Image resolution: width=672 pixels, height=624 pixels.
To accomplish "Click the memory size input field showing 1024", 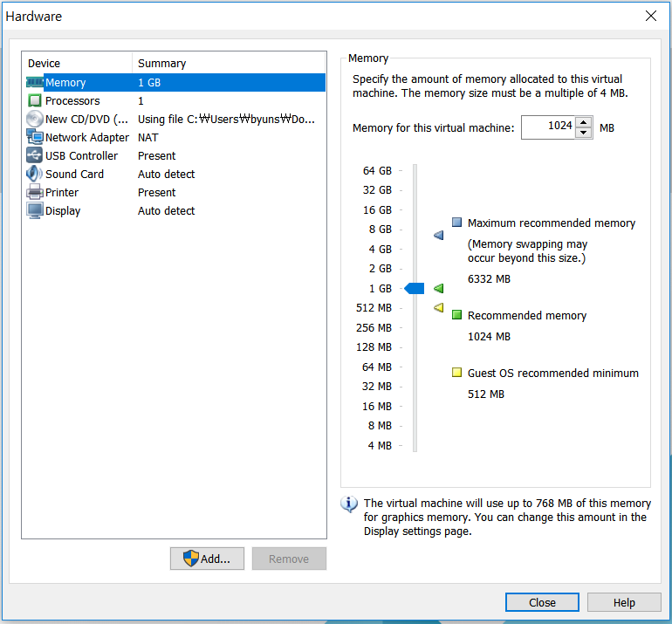I will 548,127.
